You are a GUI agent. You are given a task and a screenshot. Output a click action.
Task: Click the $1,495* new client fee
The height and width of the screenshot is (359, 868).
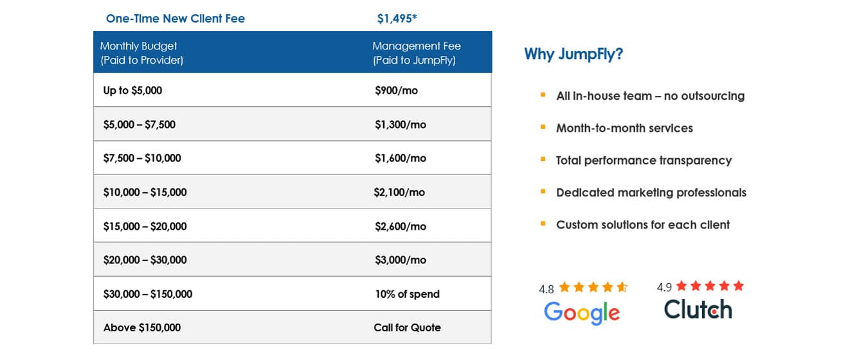click(x=397, y=19)
